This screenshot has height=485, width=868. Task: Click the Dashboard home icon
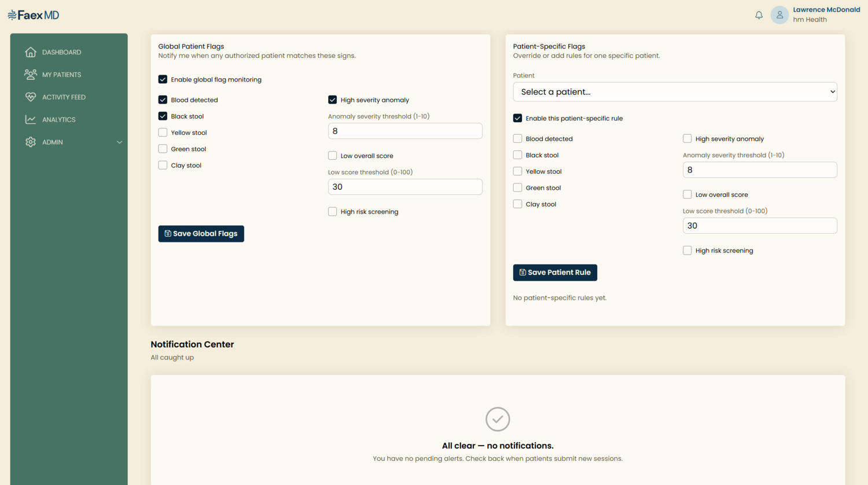pyautogui.click(x=31, y=52)
